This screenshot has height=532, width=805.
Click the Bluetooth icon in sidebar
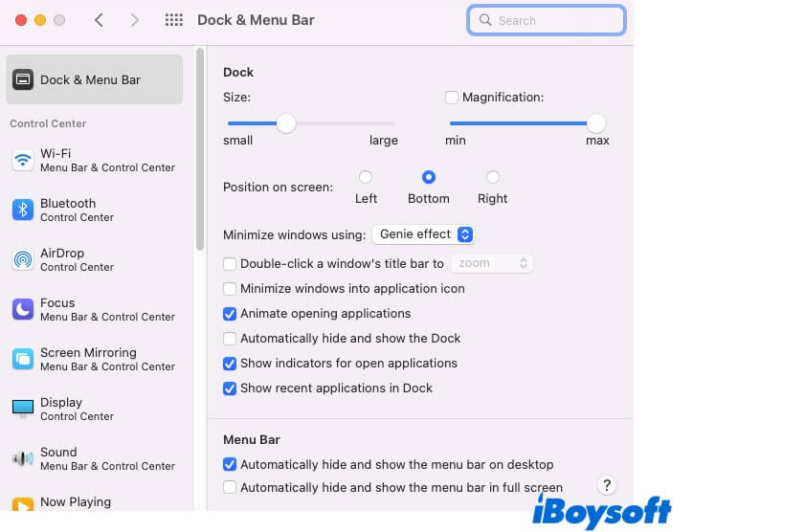tap(23, 210)
